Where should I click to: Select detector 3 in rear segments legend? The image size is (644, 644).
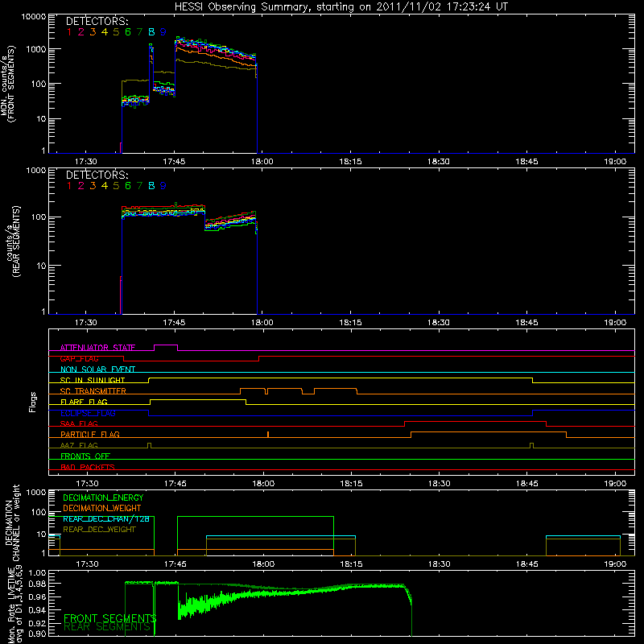93,186
